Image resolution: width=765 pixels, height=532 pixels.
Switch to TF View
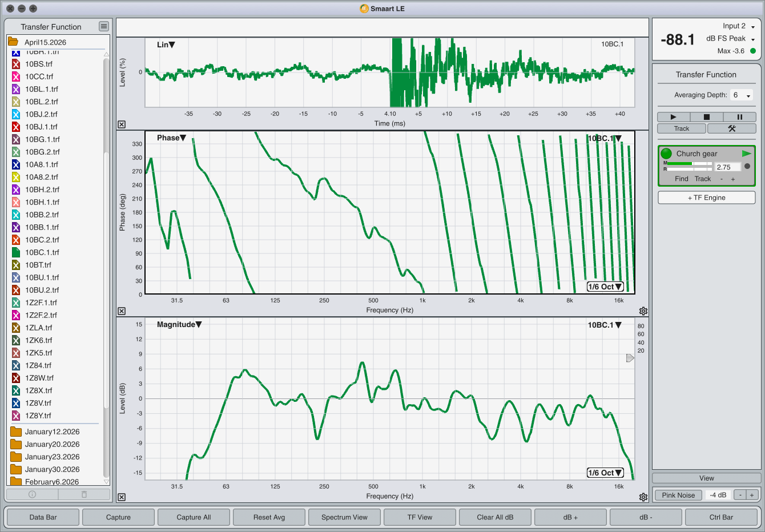click(x=420, y=517)
